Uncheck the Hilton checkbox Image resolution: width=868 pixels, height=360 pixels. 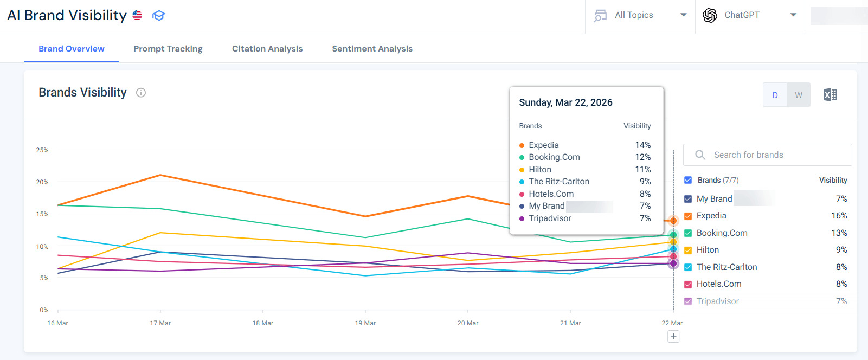[x=688, y=250]
